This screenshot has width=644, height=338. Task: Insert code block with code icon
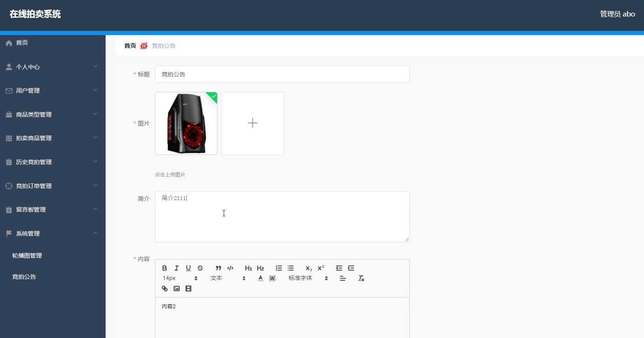tap(230, 268)
